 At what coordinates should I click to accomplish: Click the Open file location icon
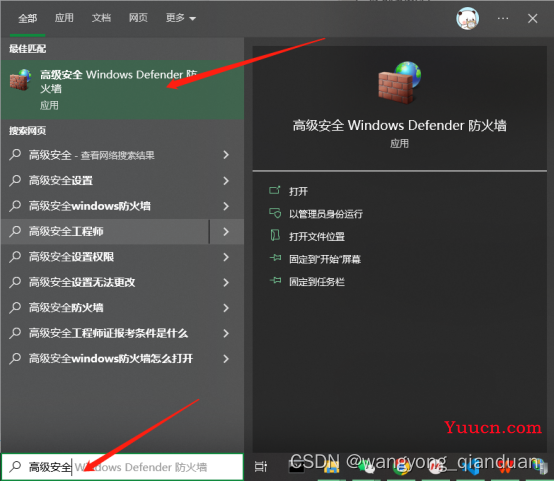pyautogui.click(x=275, y=235)
